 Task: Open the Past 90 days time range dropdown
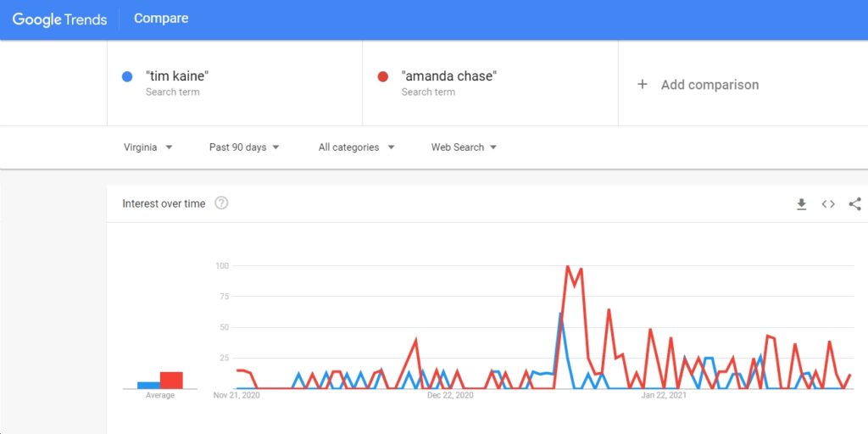pyautogui.click(x=244, y=147)
